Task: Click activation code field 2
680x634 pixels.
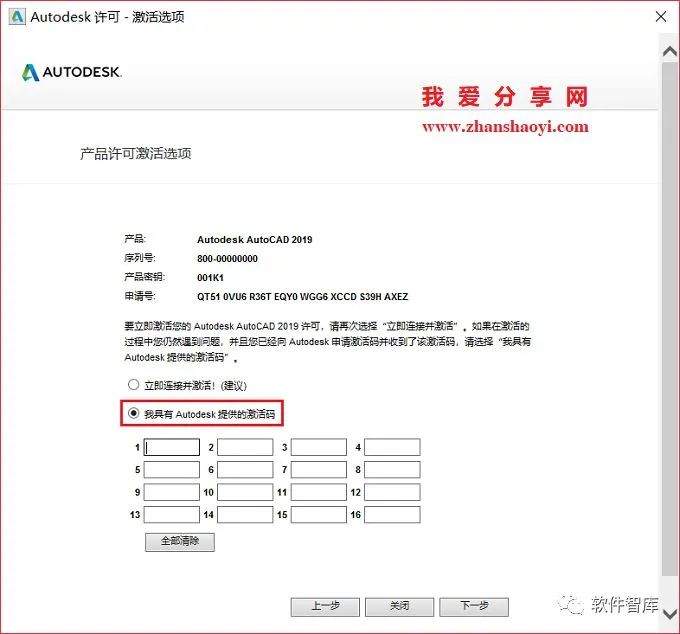Action: [245, 447]
